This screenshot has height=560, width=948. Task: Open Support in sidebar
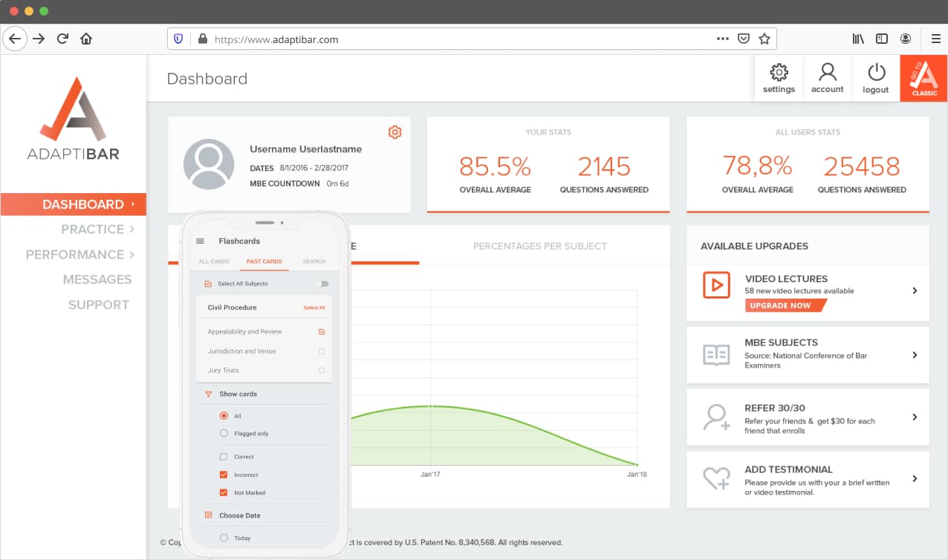click(x=99, y=305)
